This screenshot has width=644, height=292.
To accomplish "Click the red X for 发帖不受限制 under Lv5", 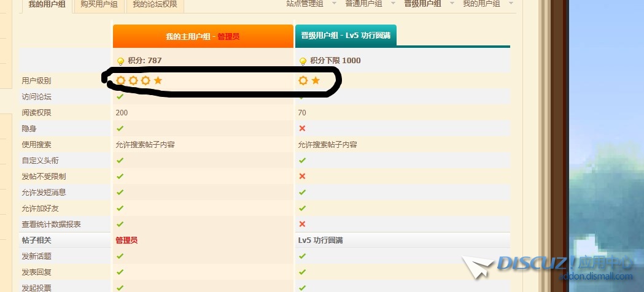I will tap(302, 176).
